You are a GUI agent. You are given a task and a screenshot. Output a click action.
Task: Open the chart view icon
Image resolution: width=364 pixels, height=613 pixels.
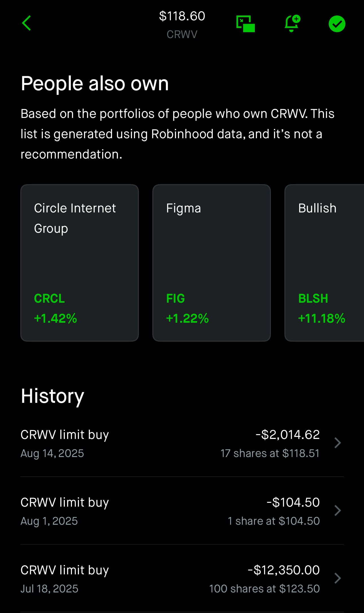pos(245,24)
